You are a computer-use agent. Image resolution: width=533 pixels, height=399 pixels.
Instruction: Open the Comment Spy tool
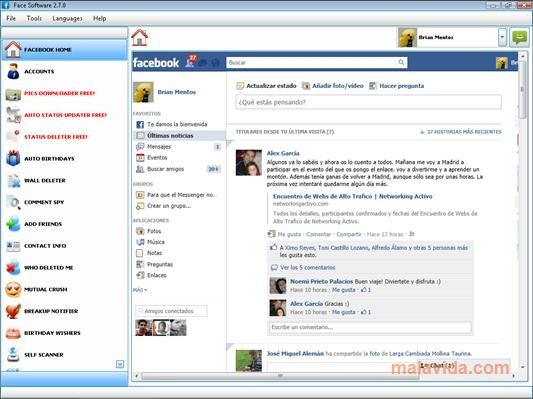[13, 202]
